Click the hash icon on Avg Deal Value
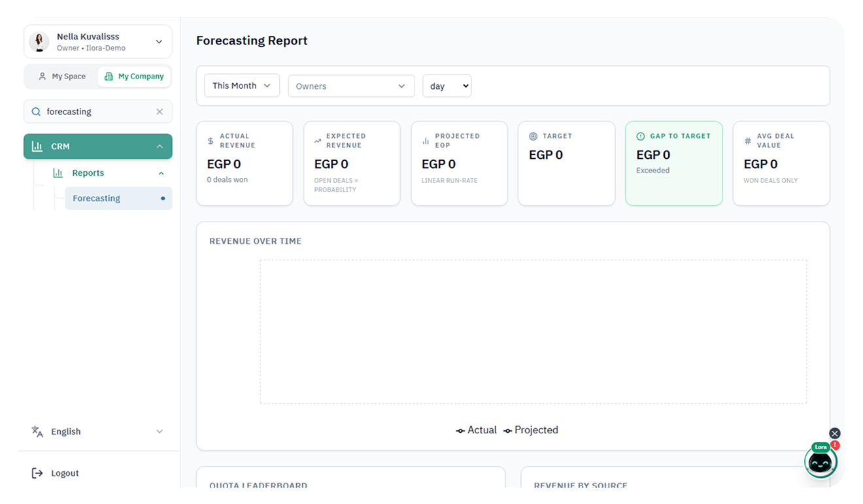This screenshot has height=504, width=863. [748, 141]
